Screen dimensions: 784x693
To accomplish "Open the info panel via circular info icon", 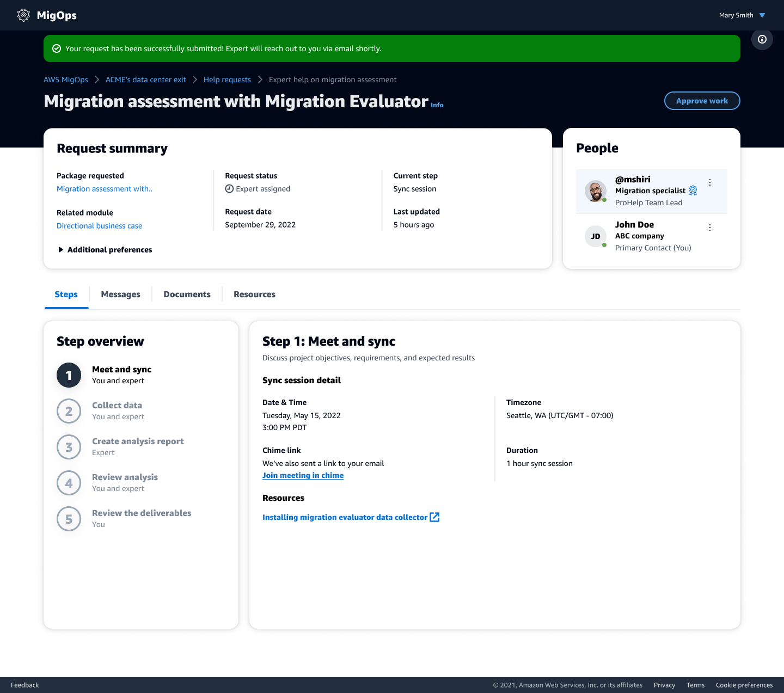I will pyautogui.click(x=762, y=39).
